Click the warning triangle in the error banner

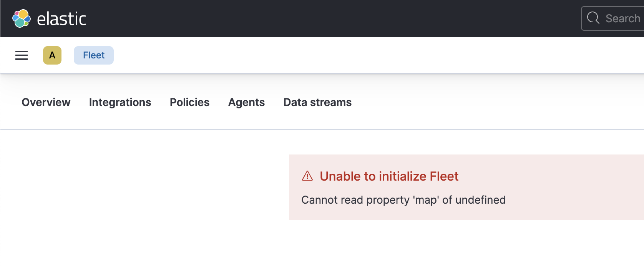pos(307,176)
